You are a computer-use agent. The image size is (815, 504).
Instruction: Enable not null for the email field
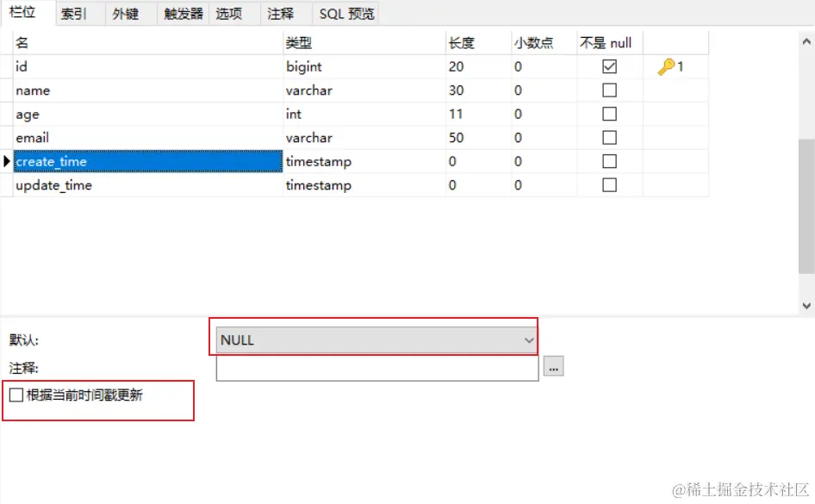tap(609, 138)
